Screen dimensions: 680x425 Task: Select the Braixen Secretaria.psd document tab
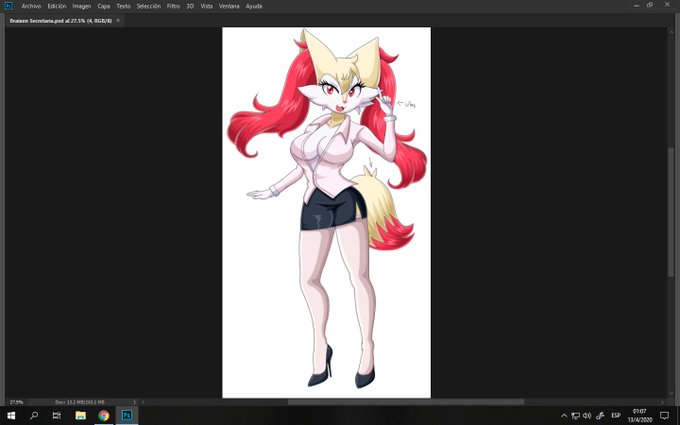point(61,21)
